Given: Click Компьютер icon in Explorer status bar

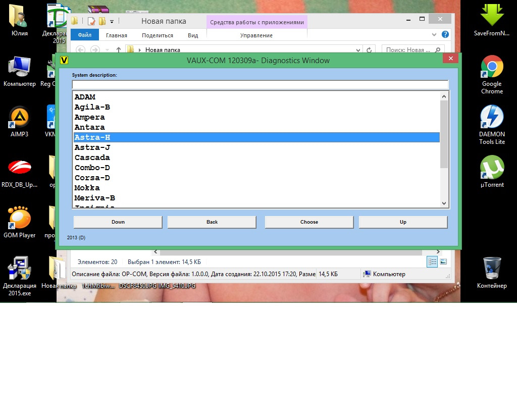Looking at the screenshot, I should tap(367, 274).
